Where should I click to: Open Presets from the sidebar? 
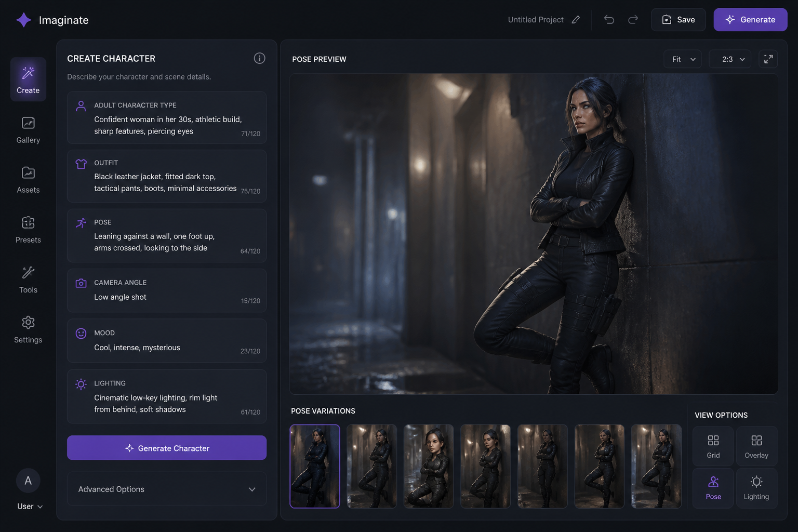click(28, 230)
